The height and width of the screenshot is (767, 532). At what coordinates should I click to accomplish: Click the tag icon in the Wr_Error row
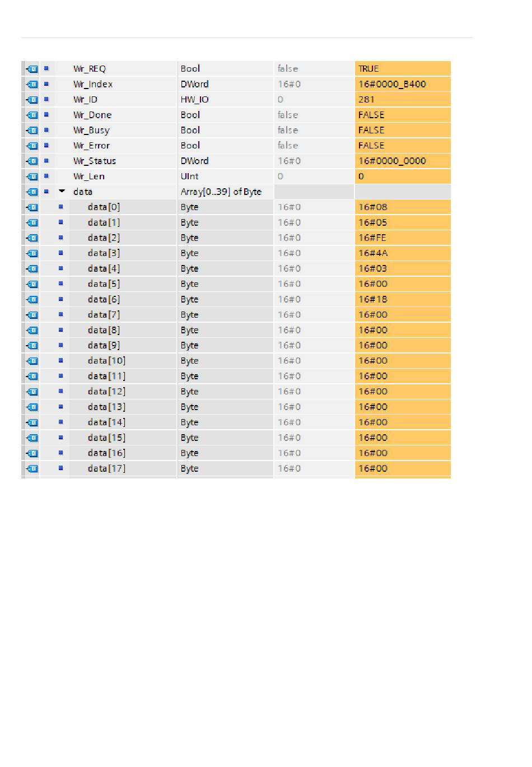[32, 146]
